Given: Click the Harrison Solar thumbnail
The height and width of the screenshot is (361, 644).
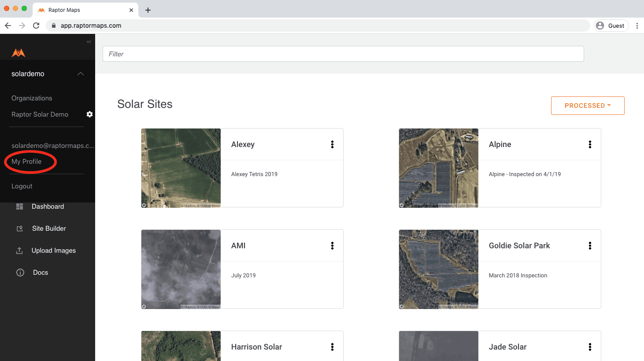Looking at the screenshot, I should 181,346.
